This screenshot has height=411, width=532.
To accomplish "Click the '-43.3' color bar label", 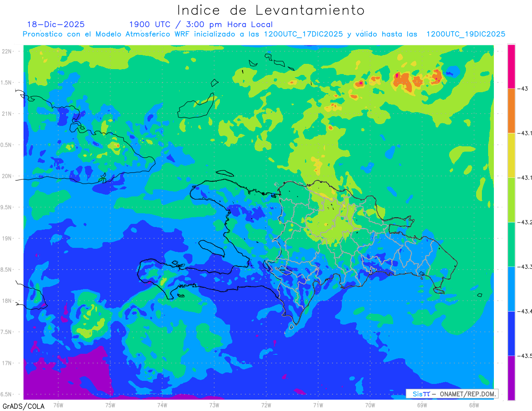I will pyautogui.click(x=525, y=266).
